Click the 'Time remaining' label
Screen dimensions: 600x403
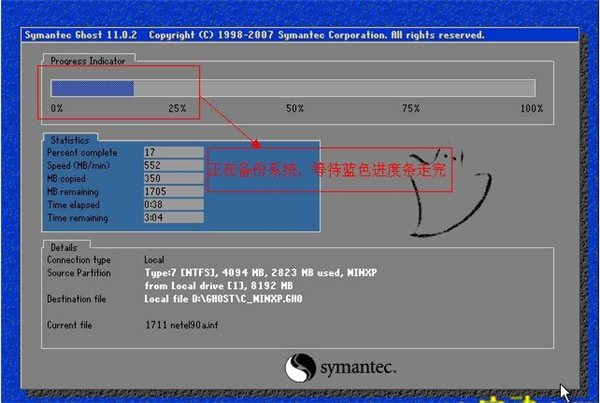[78, 218]
